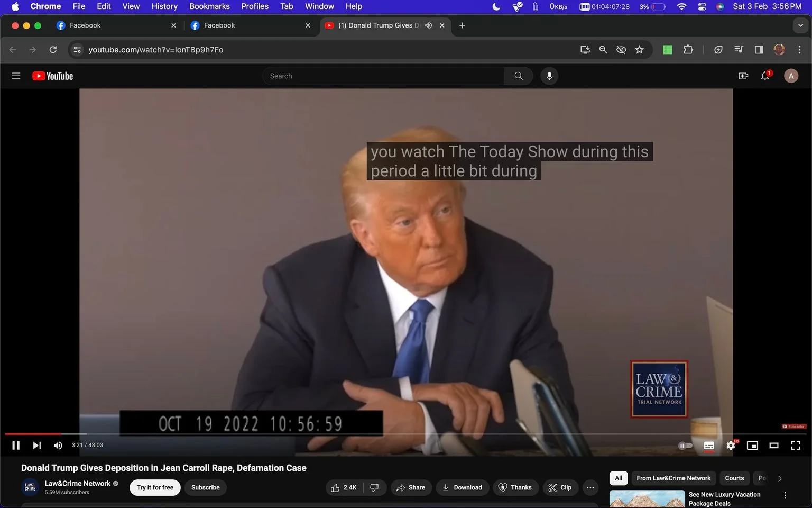Mute the video volume icon
This screenshot has width=812, height=508.
(x=58, y=446)
